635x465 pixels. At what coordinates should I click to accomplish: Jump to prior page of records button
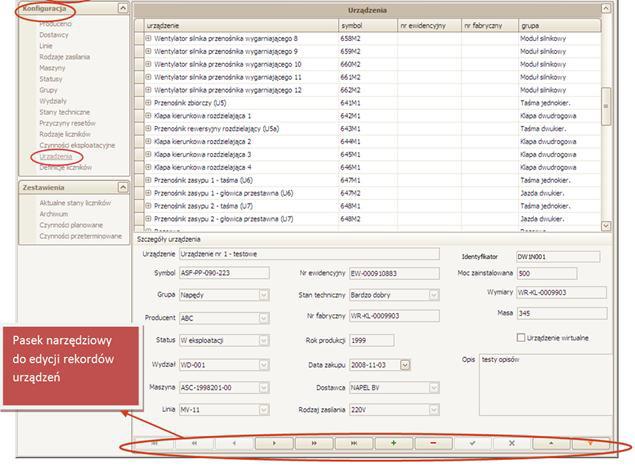point(194,443)
